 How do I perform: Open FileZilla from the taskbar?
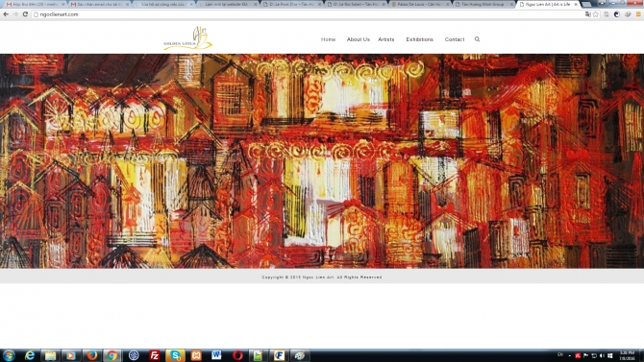click(x=155, y=355)
